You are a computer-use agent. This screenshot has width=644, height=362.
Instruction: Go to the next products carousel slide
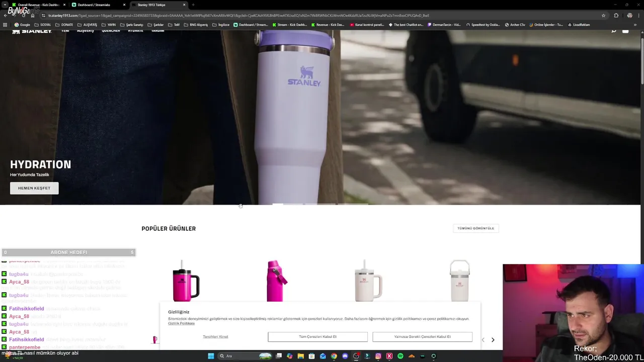(493, 340)
